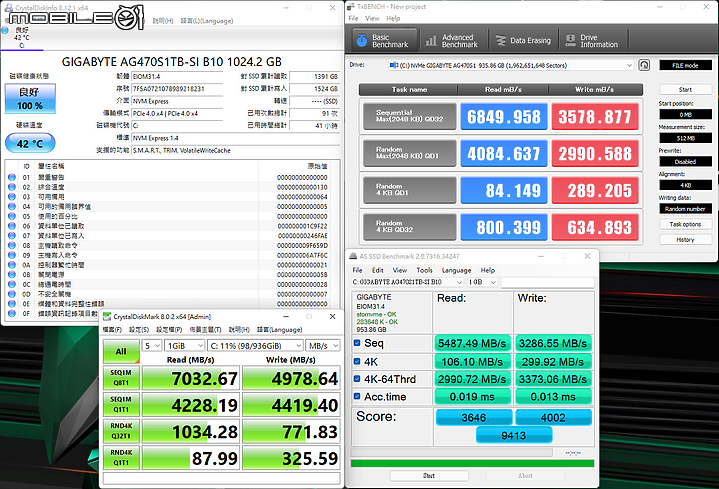The width and height of the screenshot is (719, 489).
Task: Click the CrystalDiskInfo title bar app icon
Action: point(8,8)
